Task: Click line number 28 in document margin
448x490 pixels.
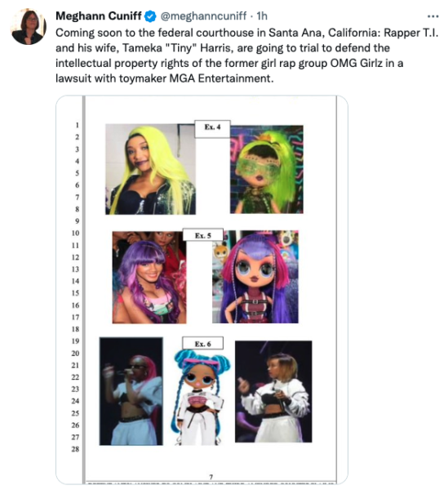Action: tap(75, 449)
